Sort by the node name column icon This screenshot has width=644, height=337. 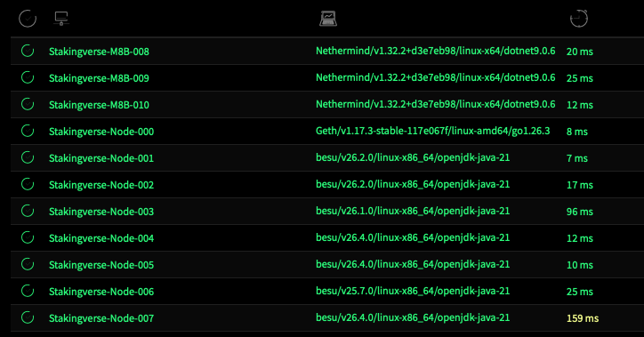tap(61, 19)
